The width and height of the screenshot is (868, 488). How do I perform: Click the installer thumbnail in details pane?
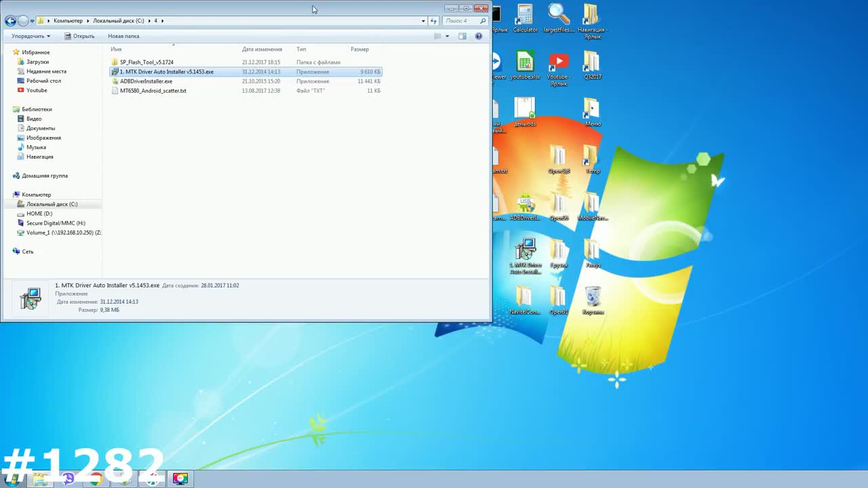click(x=31, y=298)
